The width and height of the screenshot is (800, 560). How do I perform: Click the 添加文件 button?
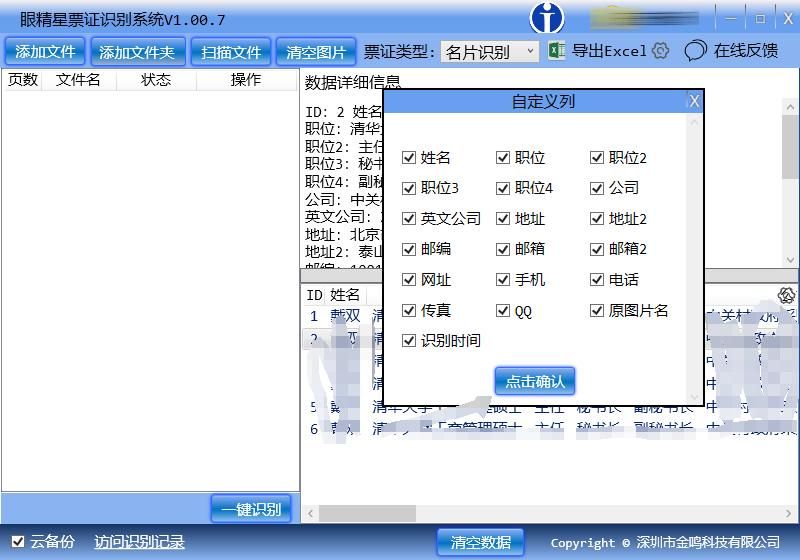[45, 52]
